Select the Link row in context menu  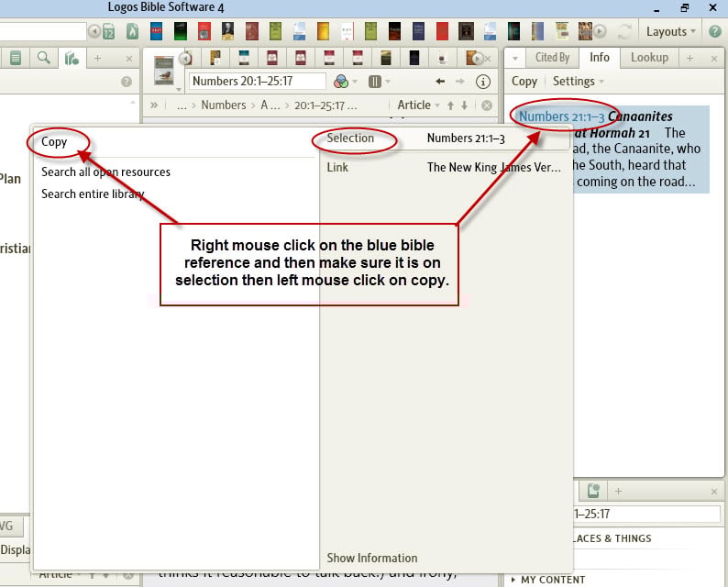coord(443,167)
